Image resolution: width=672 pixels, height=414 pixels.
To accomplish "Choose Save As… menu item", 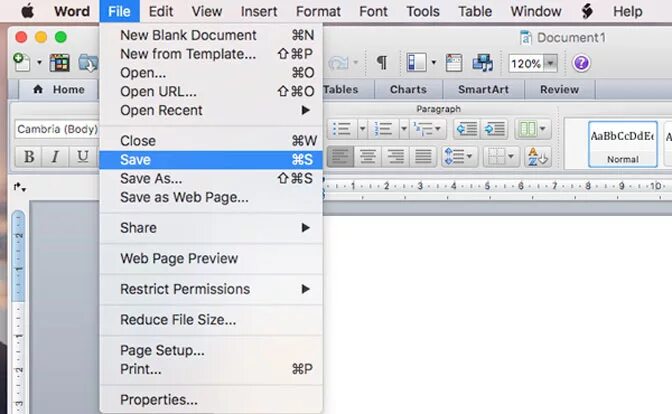I will pos(211,179).
